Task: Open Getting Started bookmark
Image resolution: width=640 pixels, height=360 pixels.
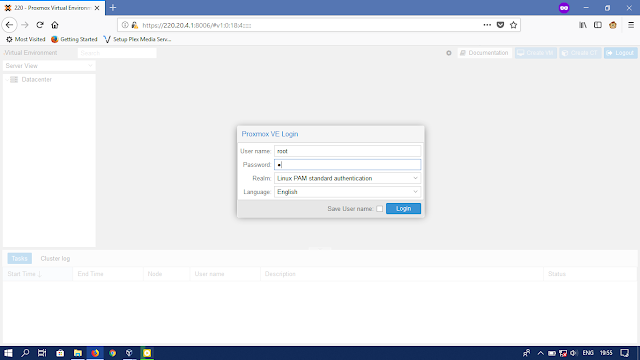Action: coord(74,39)
